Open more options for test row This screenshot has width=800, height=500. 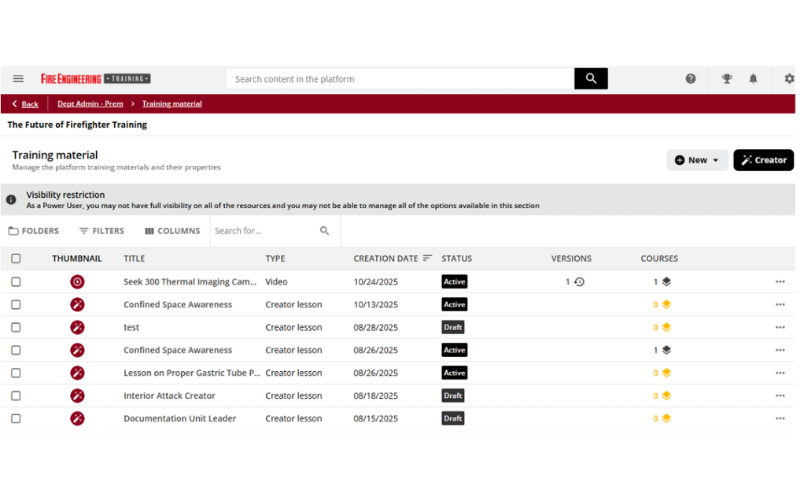(x=780, y=327)
